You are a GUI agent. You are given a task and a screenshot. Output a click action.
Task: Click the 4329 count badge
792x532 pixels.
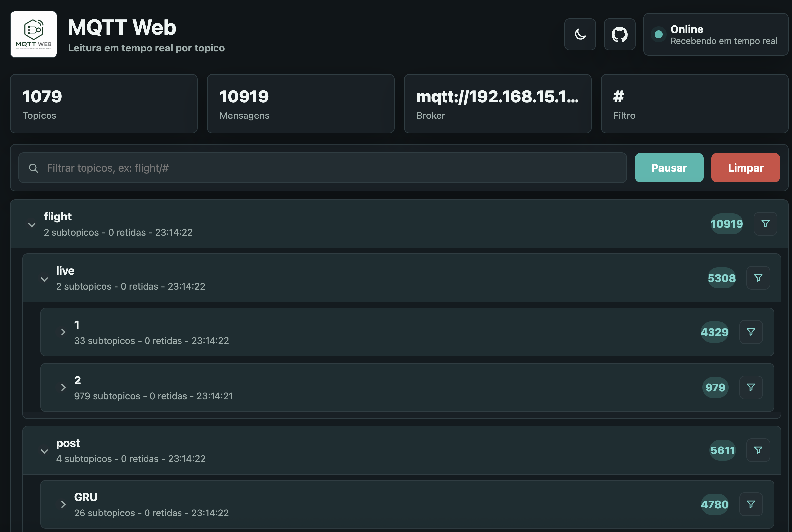coord(714,332)
